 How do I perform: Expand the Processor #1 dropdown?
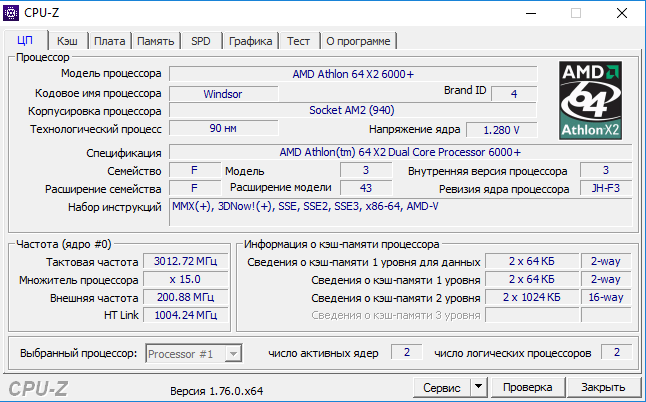(193, 353)
